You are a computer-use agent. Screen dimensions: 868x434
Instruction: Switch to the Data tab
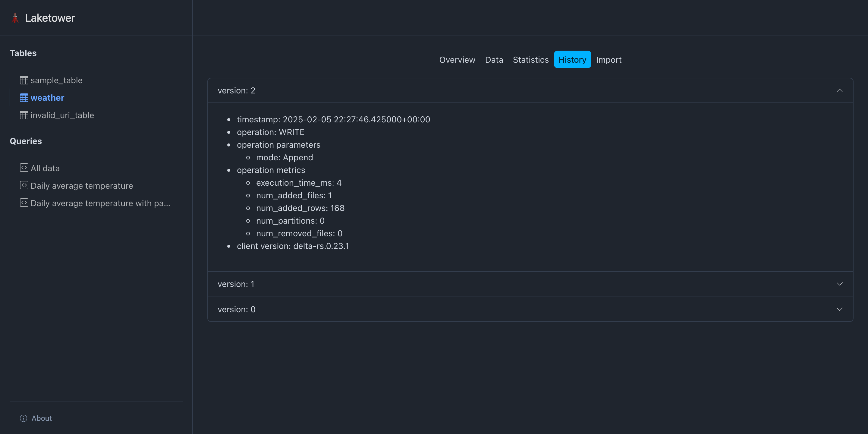tap(494, 60)
